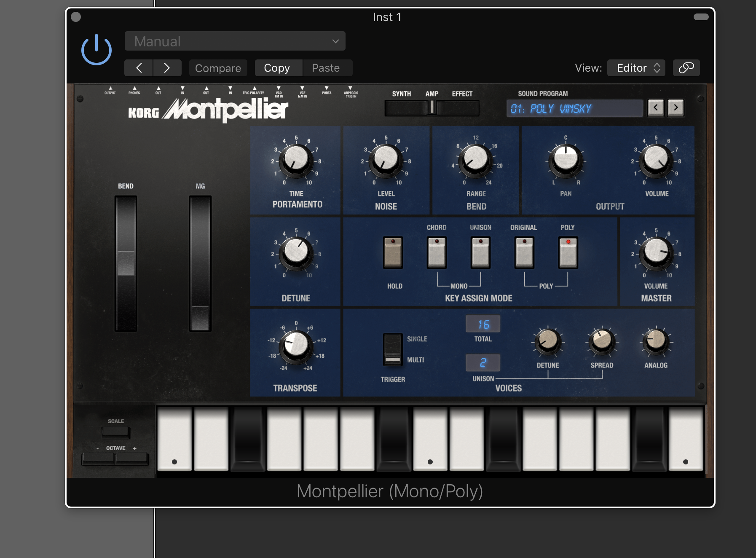Click the MASTER VOLUME knob
The width and height of the screenshot is (756, 558).
point(656,253)
